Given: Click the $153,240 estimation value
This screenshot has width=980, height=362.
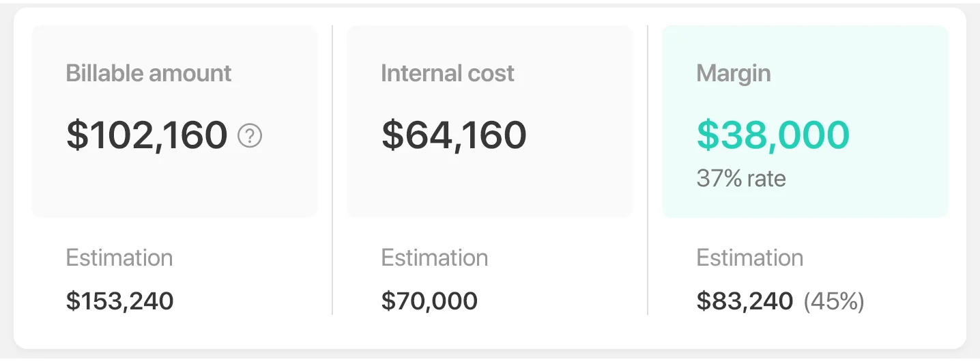Looking at the screenshot, I should coord(120,301).
